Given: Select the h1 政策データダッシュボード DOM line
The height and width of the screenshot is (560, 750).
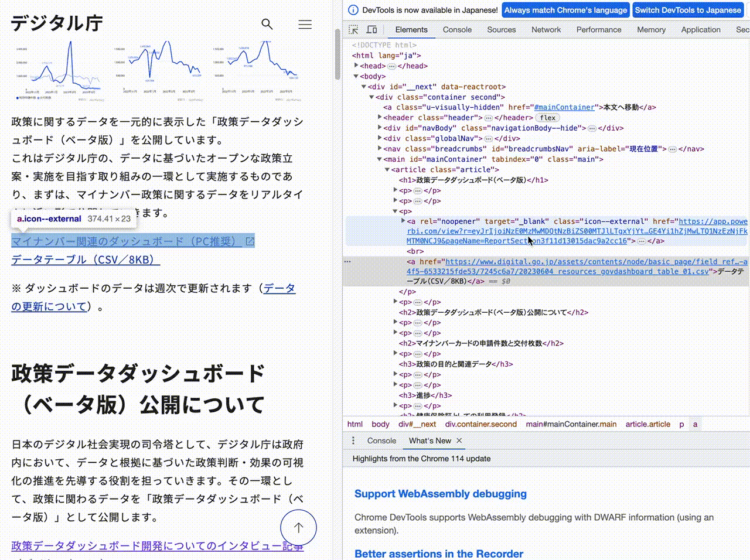Looking at the screenshot, I should 473,180.
